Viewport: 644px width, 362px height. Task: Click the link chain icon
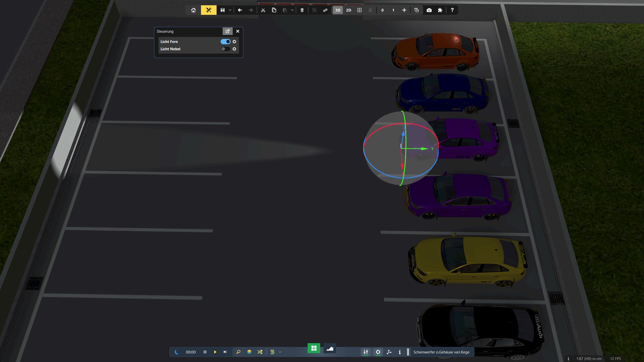click(x=325, y=10)
